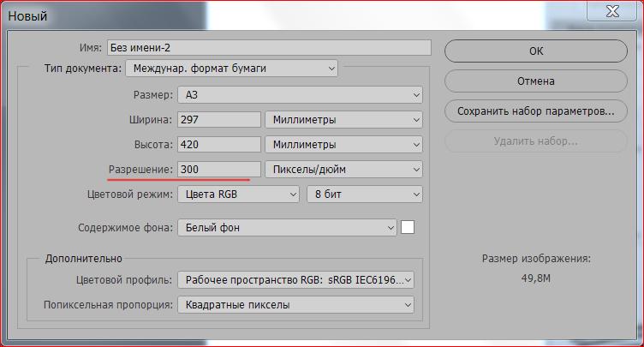Open the Содержимое фона dropdown
The image size is (644, 347).
click(287, 227)
